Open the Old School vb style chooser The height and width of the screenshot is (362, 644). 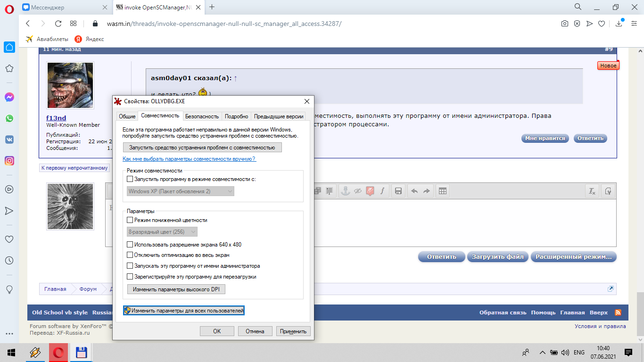click(60, 313)
